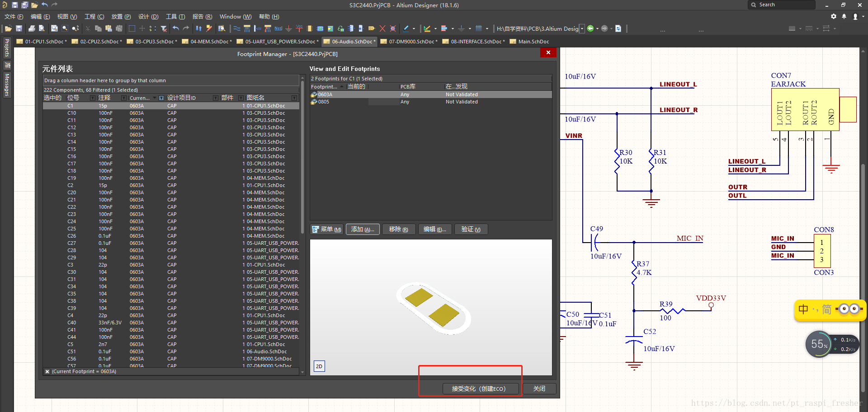Image resolution: width=868 pixels, height=412 pixels.
Task: Open Print Preview from the toolbar
Action: [x=42, y=28]
